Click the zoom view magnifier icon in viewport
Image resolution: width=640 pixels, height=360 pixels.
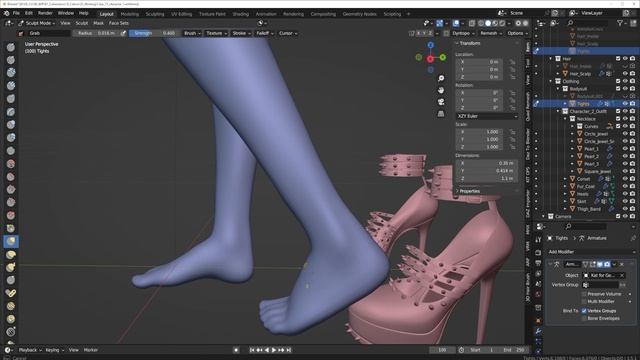(x=441, y=78)
